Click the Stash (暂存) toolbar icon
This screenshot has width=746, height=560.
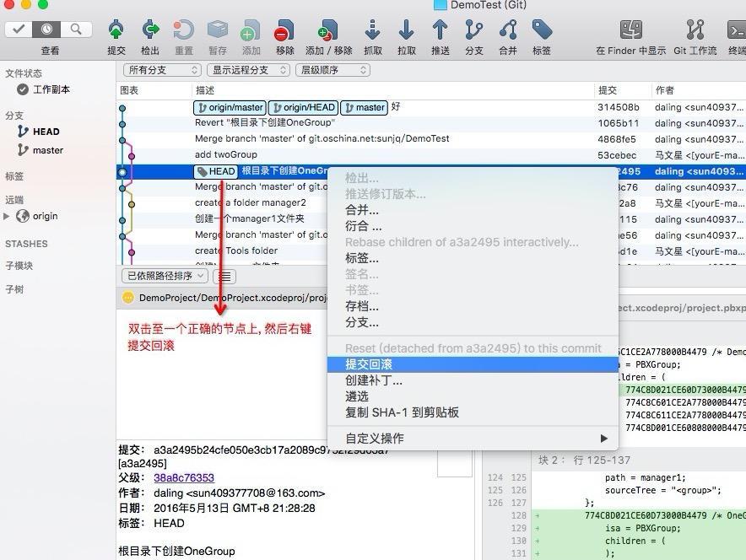[x=218, y=30]
